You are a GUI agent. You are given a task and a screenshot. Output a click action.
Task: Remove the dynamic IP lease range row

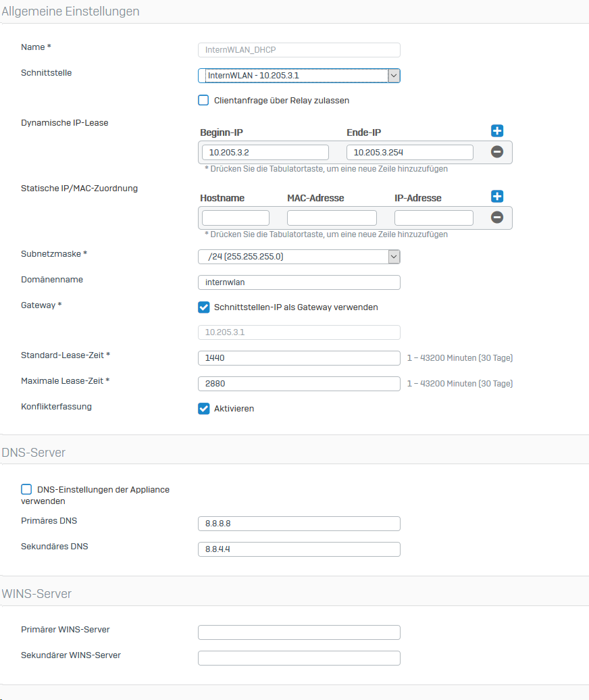(x=497, y=152)
